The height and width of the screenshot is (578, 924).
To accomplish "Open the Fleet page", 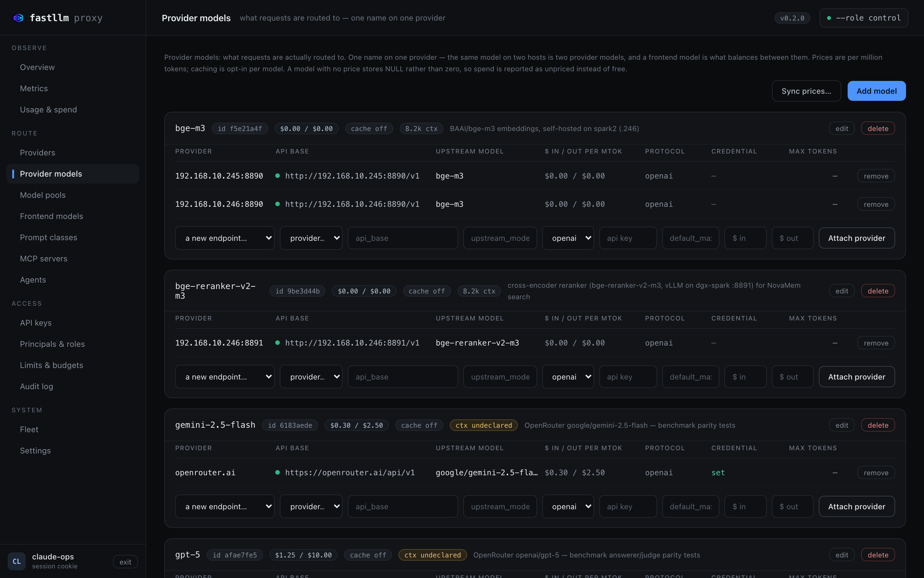I will (x=73, y=429).
